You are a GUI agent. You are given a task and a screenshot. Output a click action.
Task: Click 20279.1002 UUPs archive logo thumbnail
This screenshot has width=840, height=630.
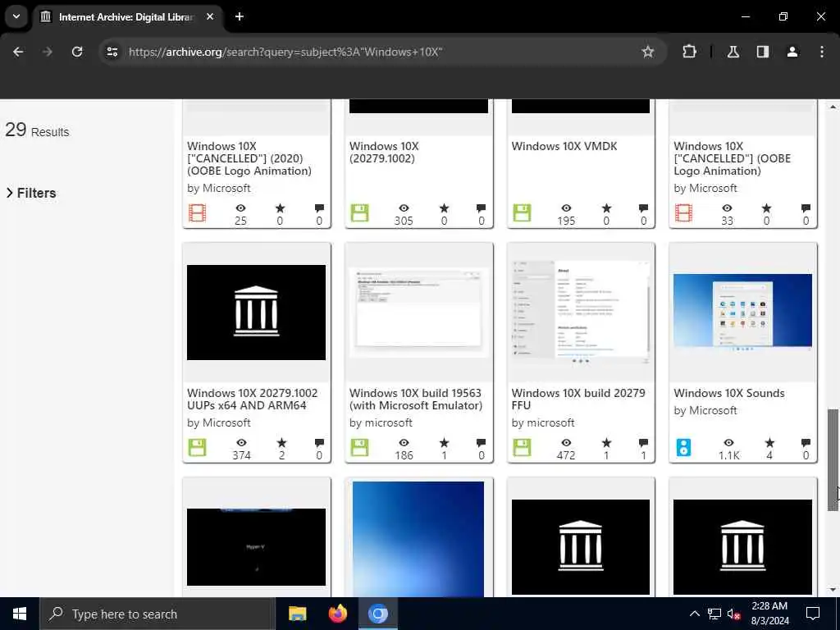(256, 313)
